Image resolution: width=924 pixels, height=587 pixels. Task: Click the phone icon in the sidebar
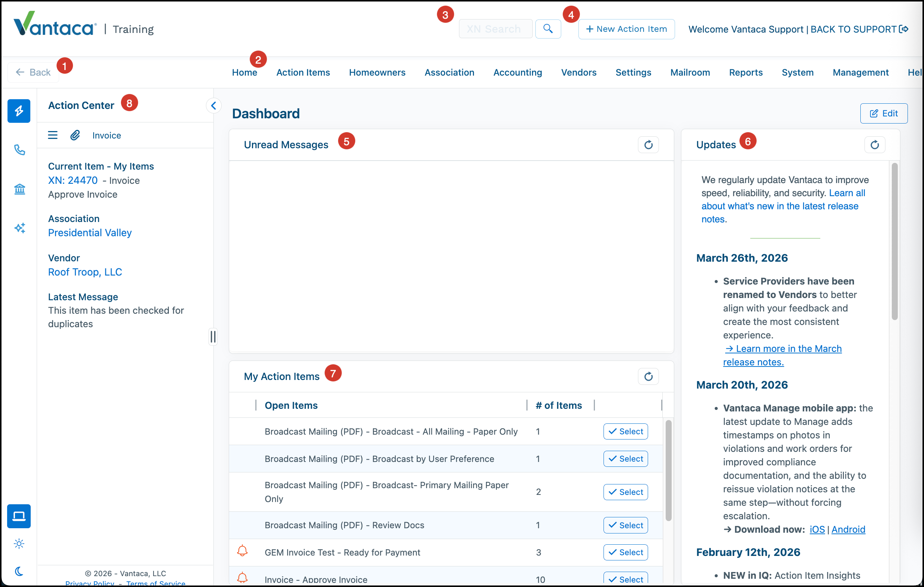(19, 150)
